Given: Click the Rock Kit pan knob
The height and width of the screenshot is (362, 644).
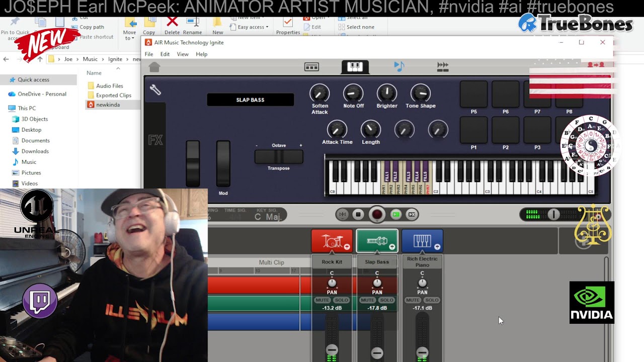Looking at the screenshot, I should tap(332, 283).
